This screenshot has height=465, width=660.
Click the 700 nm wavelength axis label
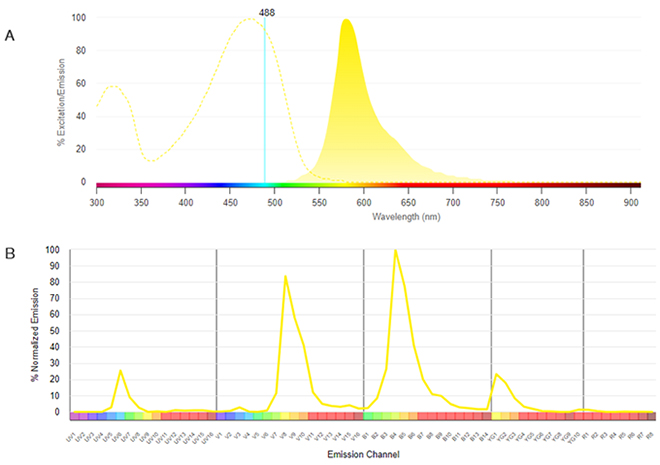coord(453,202)
